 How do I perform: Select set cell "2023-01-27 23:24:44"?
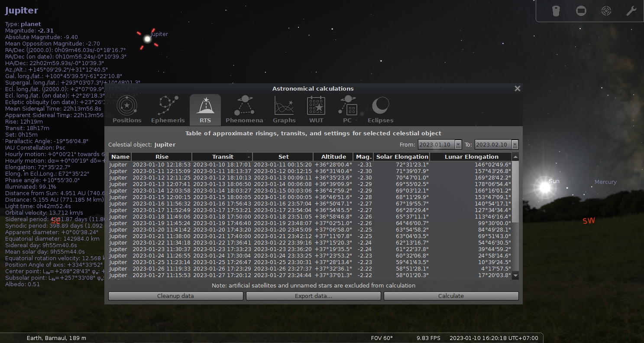[x=283, y=275]
